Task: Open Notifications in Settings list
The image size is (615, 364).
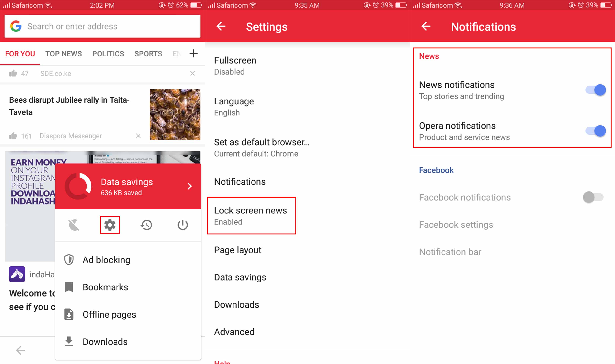Action: [x=307, y=182]
